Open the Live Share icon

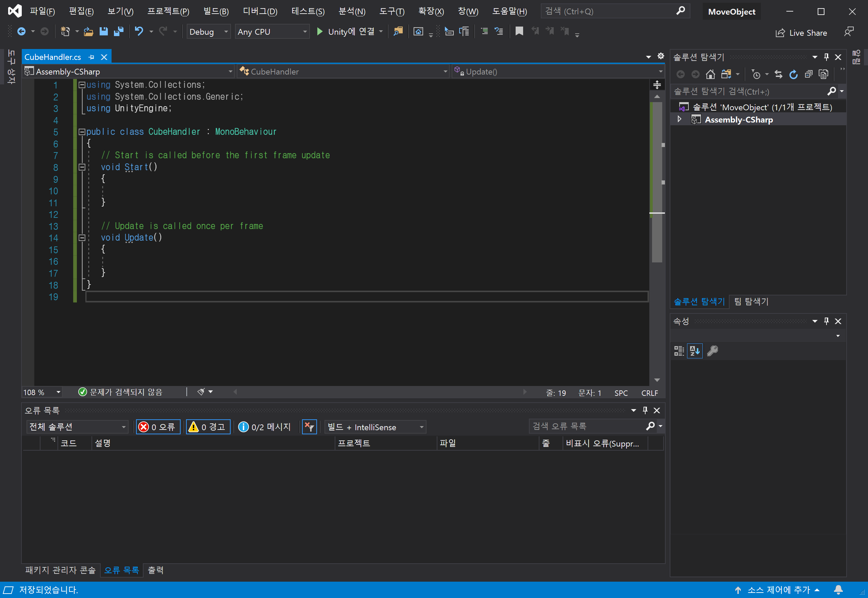[x=780, y=33]
